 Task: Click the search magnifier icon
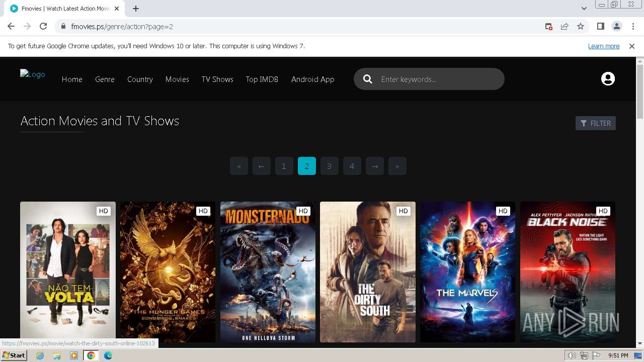coord(368,79)
